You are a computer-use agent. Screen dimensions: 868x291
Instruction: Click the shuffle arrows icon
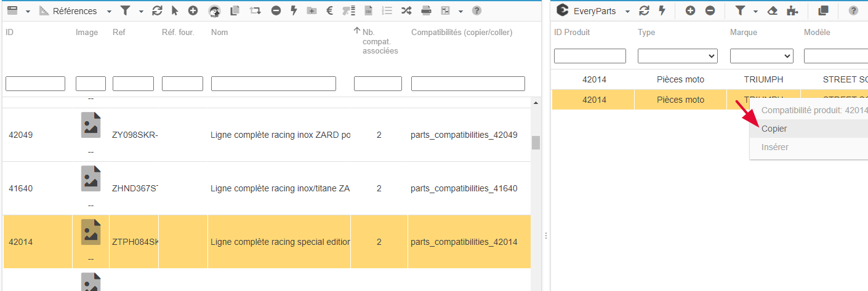(406, 11)
